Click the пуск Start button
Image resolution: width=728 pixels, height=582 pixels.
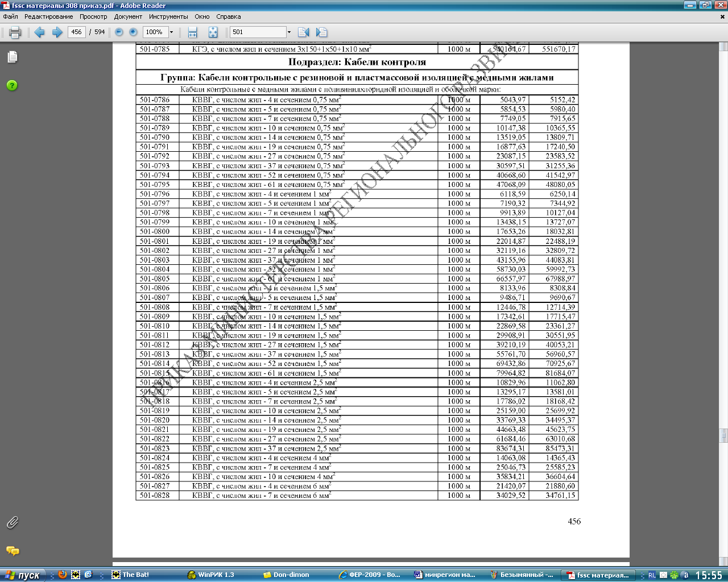[23, 575]
